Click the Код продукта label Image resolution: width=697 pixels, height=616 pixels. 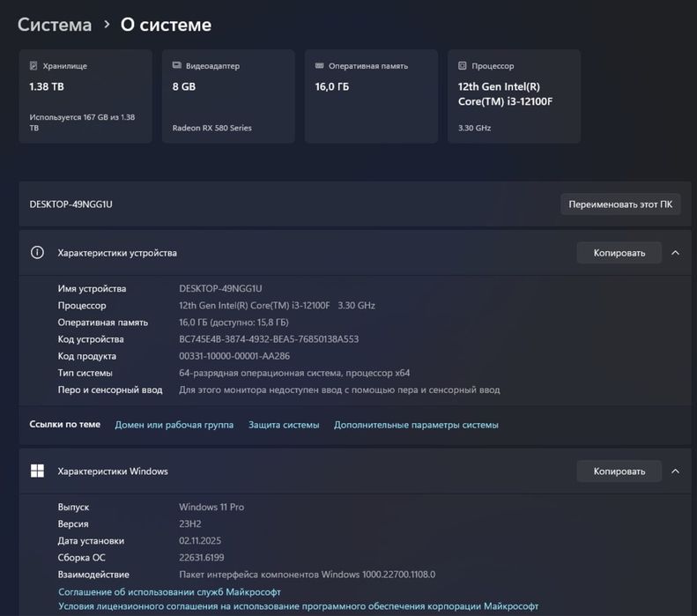point(87,356)
